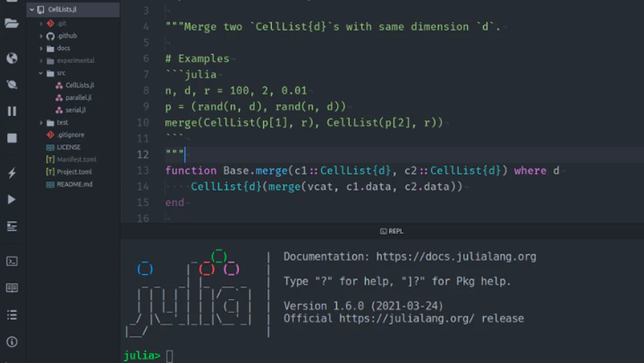644x363 pixels.
Task: Click the license icon beside LICENSE
Action: pos(50,147)
